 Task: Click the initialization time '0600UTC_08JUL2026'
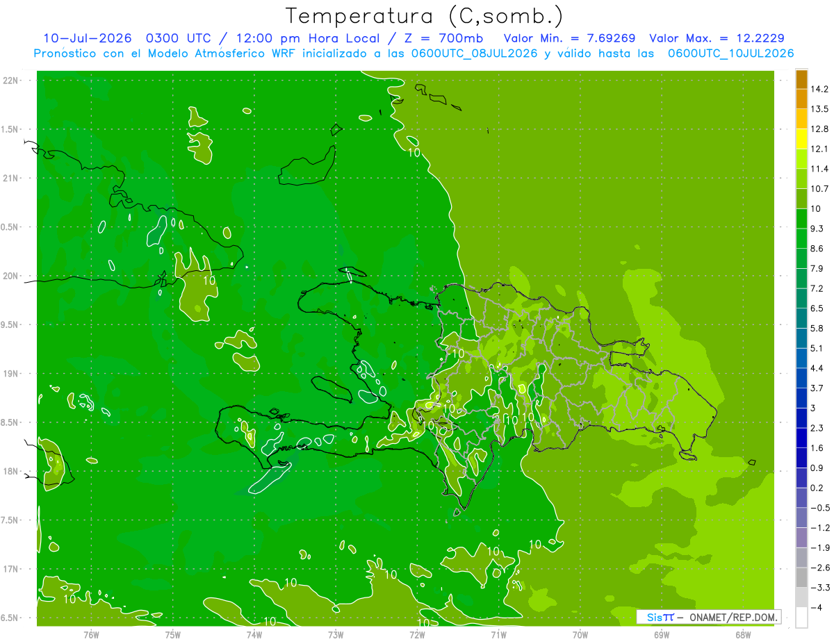coord(473,53)
